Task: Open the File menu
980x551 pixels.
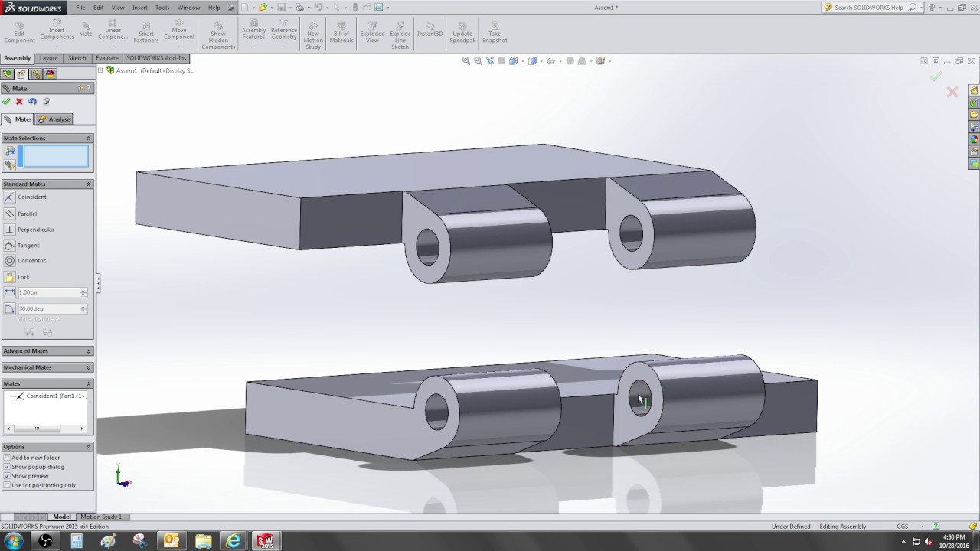Action: tap(80, 8)
